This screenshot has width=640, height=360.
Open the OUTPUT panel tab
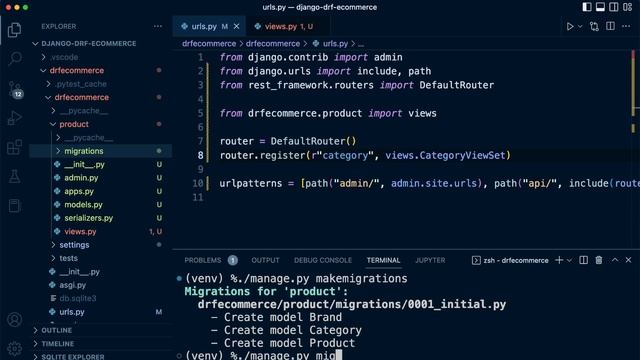point(265,260)
